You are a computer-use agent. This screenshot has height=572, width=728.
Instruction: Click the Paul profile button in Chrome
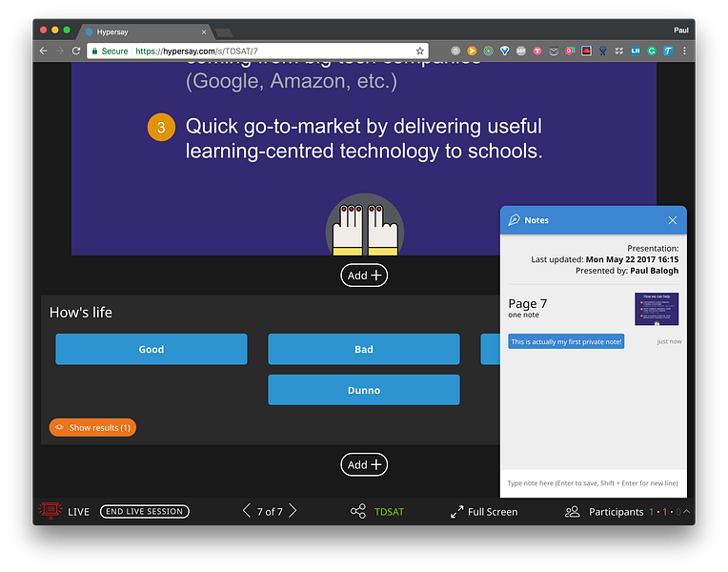[x=681, y=31]
